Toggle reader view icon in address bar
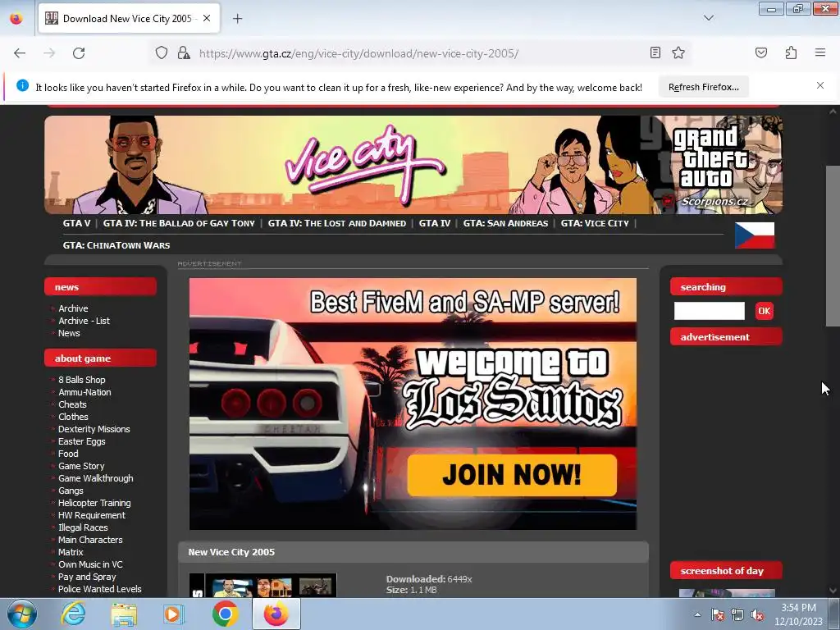The width and height of the screenshot is (840, 630). (655, 52)
